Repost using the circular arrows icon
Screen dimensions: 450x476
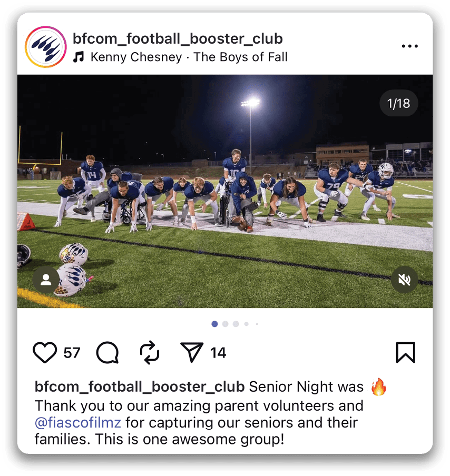coord(150,352)
